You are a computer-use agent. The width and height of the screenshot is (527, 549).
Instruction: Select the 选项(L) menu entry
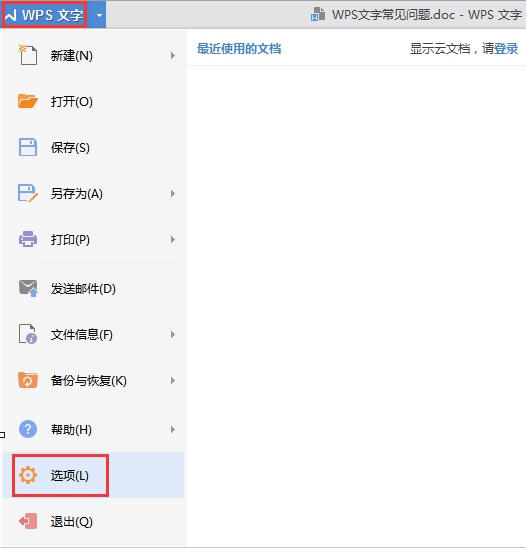pyautogui.click(x=93, y=475)
